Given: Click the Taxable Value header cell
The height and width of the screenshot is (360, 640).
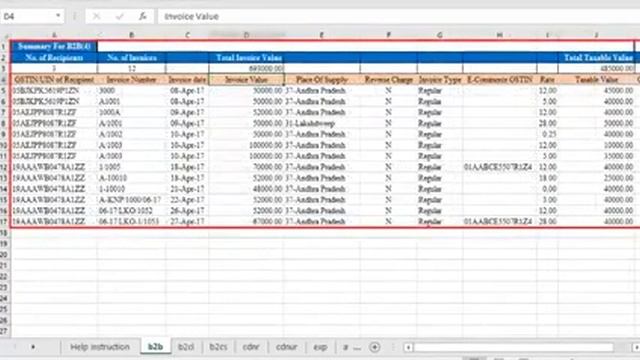Looking at the screenshot, I should click(596, 80).
